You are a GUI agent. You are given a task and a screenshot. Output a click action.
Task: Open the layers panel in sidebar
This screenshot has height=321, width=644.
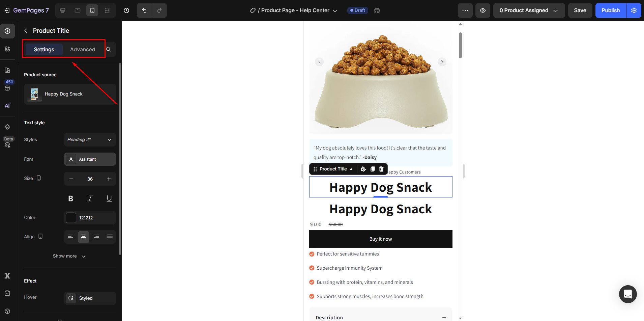click(7, 127)
